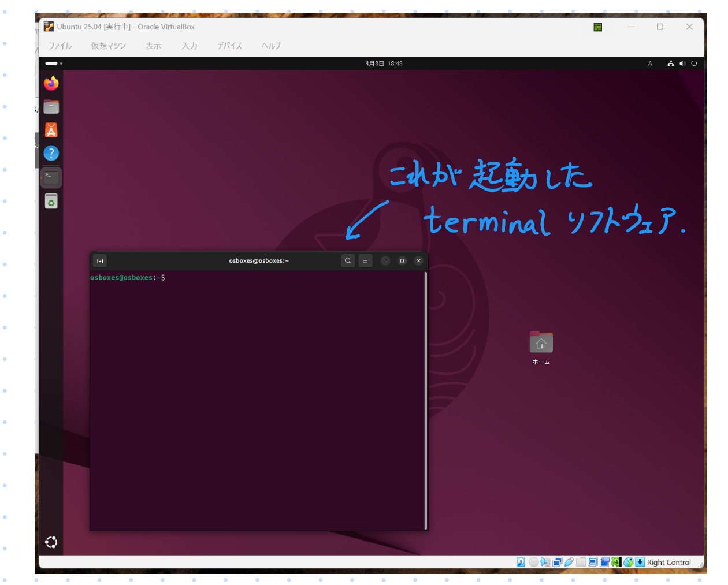Expand the system menu via power icon
728x585 pixels.
(x=694, y=64)
